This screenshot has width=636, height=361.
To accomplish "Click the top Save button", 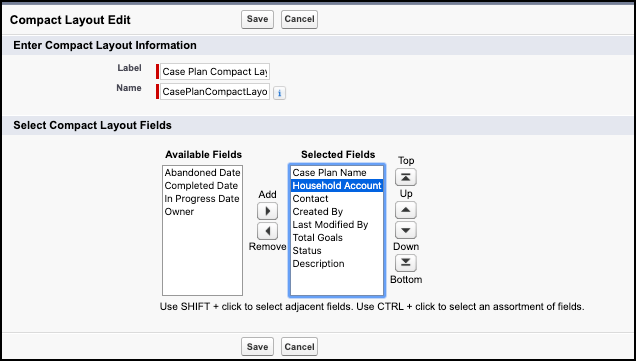I will (258, 19).
